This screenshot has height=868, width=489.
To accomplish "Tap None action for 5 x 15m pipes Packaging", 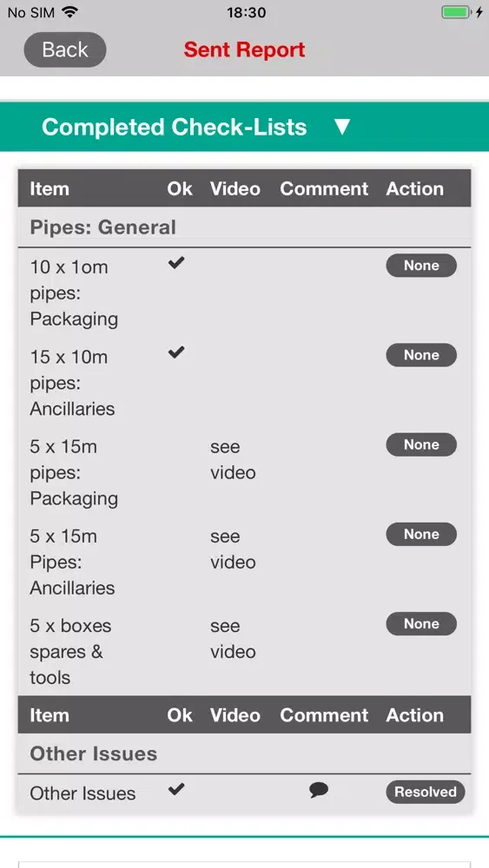I will coord(421,444).
